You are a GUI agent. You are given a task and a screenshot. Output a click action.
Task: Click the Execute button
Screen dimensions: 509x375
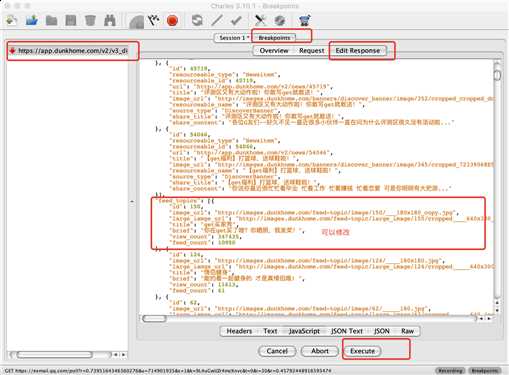362,351
